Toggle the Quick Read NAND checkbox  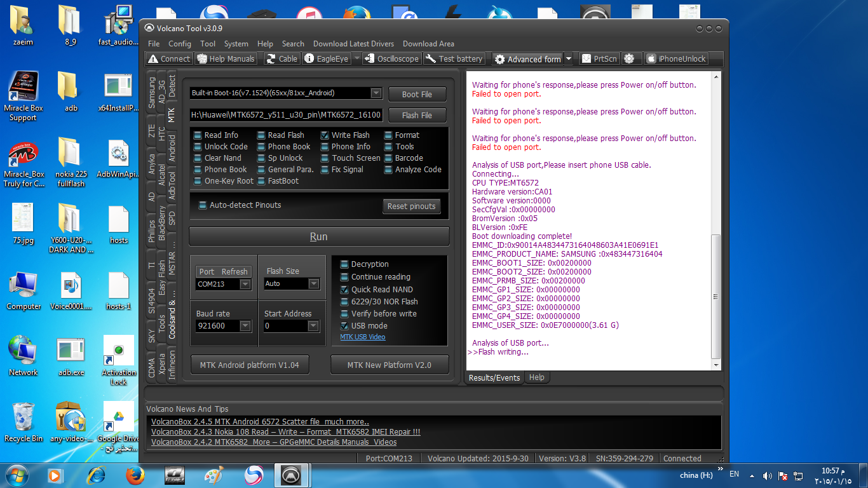point(377,289)
